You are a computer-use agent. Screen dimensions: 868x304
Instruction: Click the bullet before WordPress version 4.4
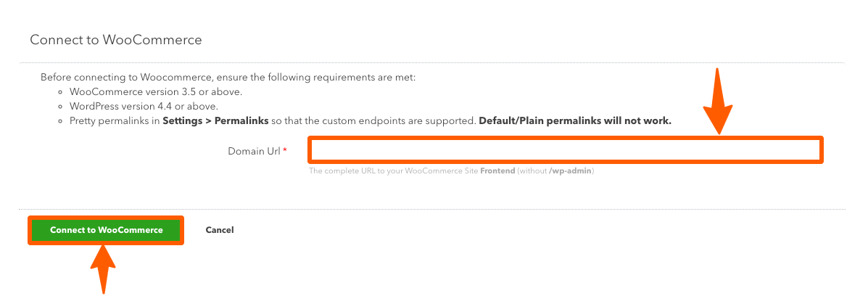point(61,107)
